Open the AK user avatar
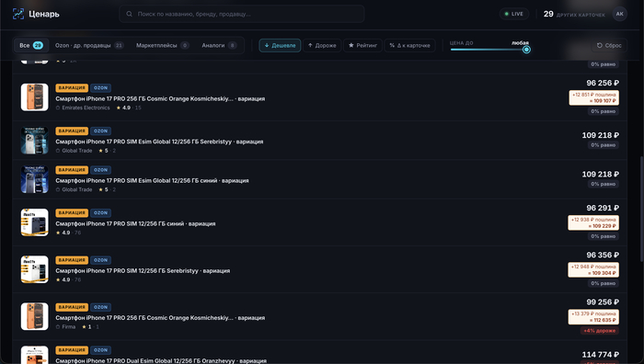Viewport: 644px width, 364px height. pyautogui.click(x=619, y=14)
